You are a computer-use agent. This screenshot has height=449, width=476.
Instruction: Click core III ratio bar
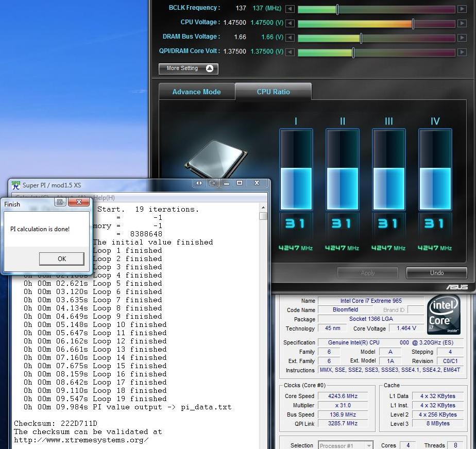pyautogui.click(x=388, y=169)
